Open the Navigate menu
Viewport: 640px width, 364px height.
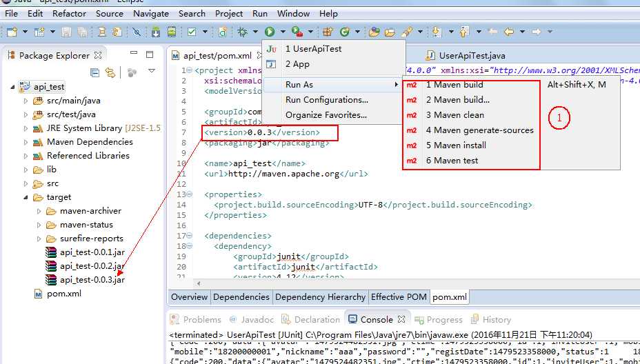tap(151, 14)
